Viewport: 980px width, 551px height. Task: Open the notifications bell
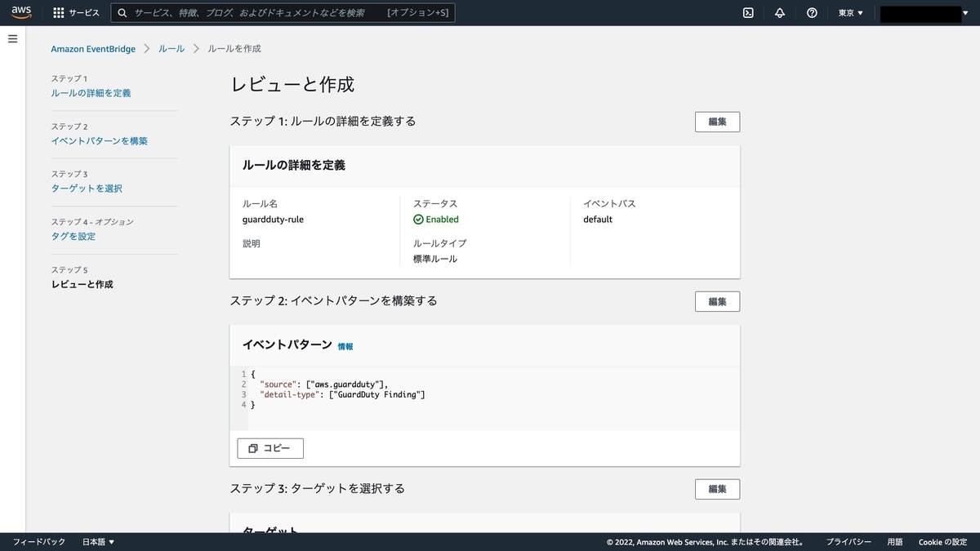click(x=779, y=12)
